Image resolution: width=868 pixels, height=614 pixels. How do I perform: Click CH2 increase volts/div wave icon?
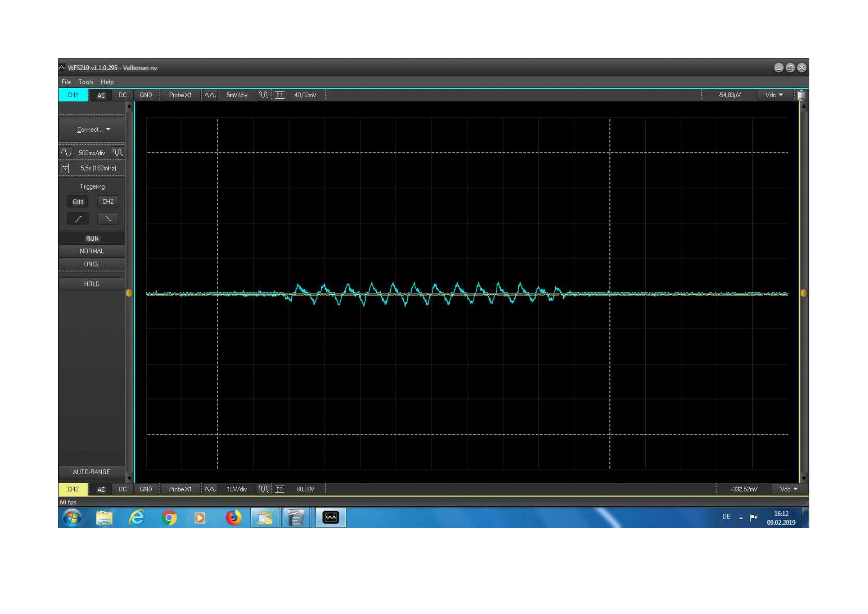click(263, 490)
